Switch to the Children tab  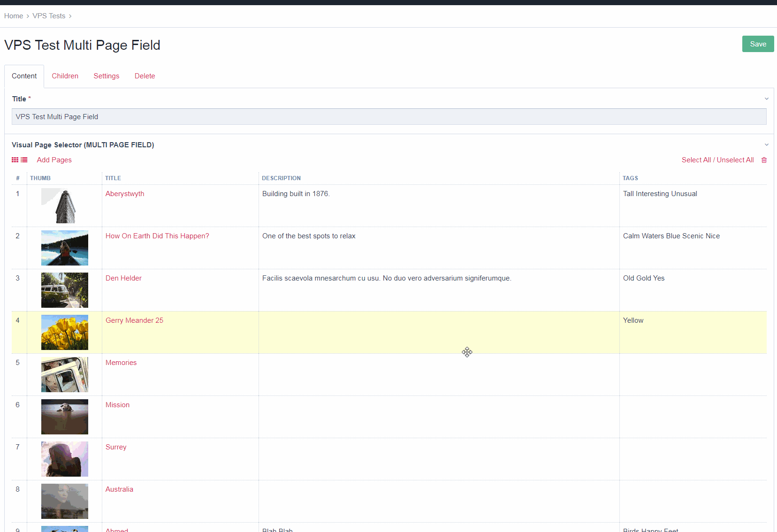click(x=65, y=76)
